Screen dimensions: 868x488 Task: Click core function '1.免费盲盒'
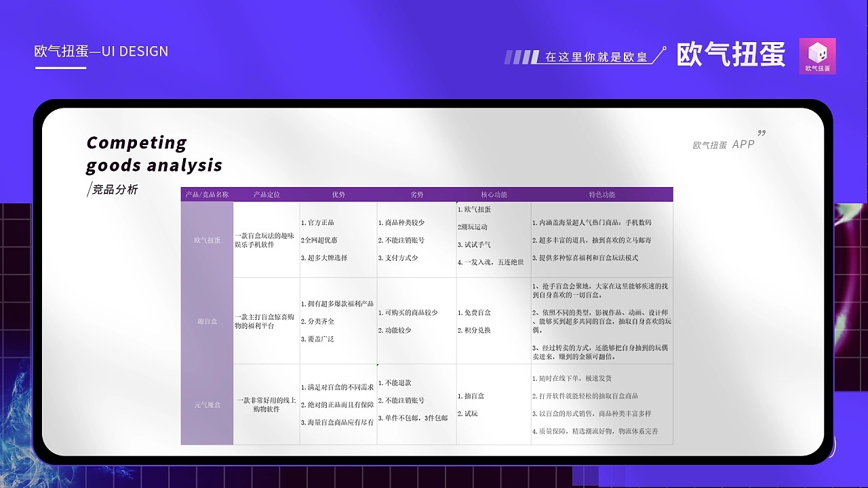[475, 312]
